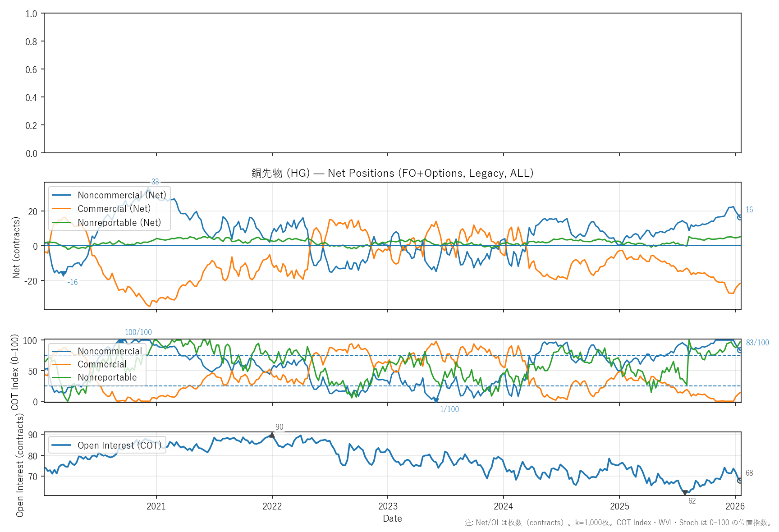Click the 2023 tick label on the Date axis

[388, 506]
